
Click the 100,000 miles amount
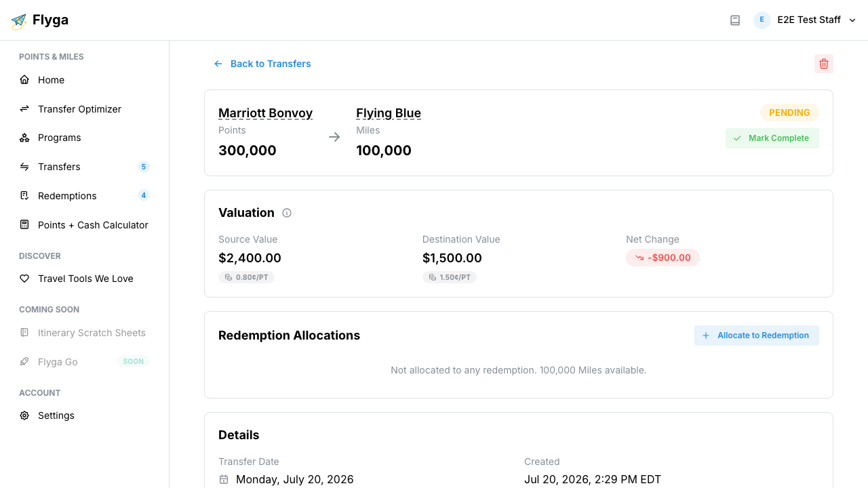click(384, 150)
